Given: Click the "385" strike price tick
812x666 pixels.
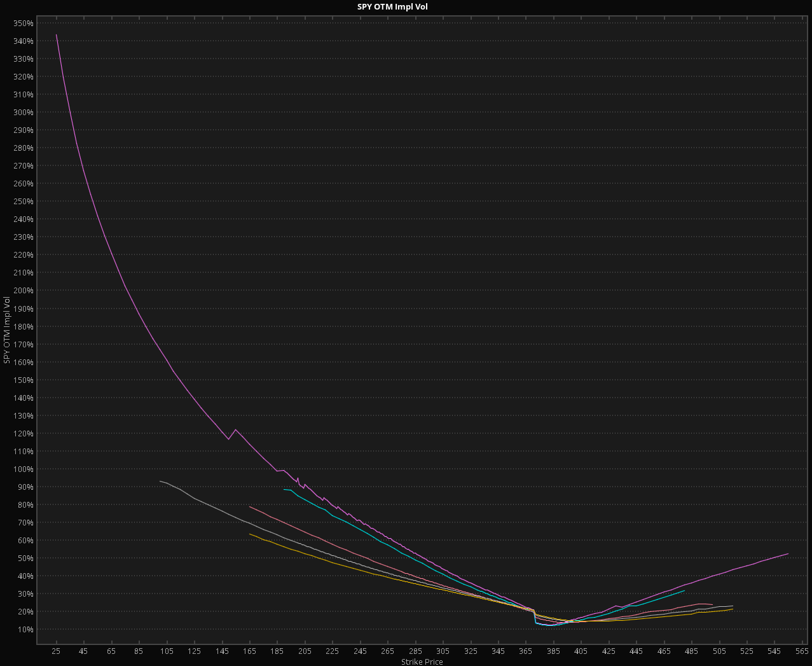Looking at the screenshot, I should (x=554, y=652).
